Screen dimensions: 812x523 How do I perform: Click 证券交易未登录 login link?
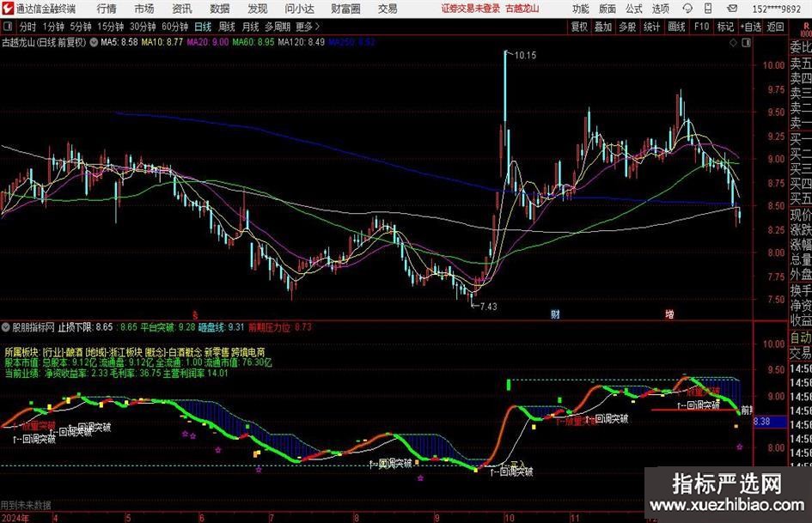(471, 9)
